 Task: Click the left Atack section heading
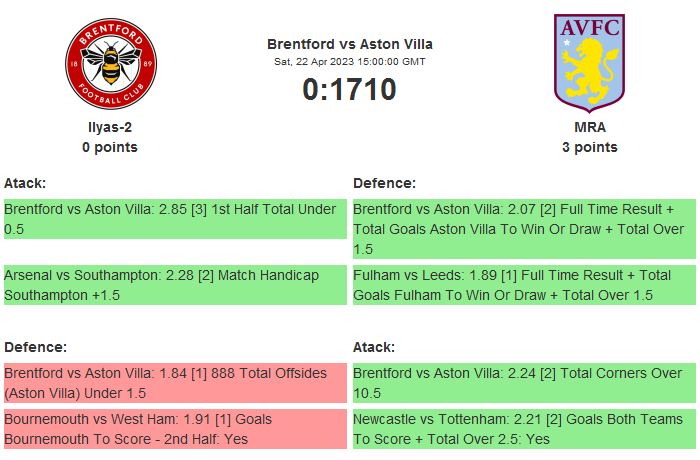(x=25, y=183)
